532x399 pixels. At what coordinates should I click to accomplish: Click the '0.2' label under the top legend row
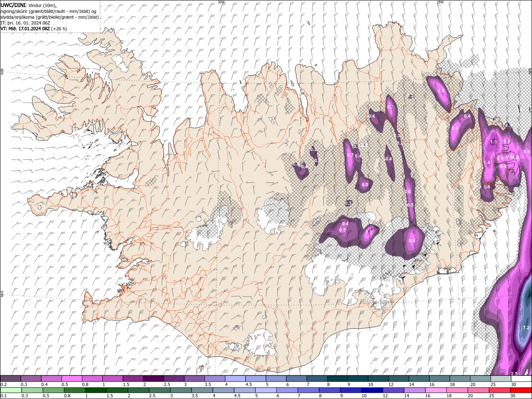pos(3,384)
